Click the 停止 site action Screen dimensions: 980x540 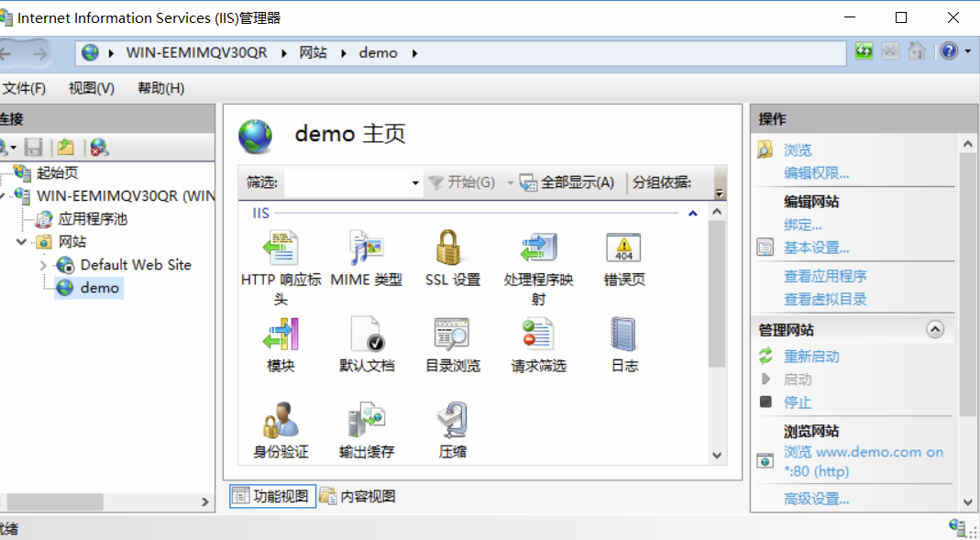(x=798, y=402)
